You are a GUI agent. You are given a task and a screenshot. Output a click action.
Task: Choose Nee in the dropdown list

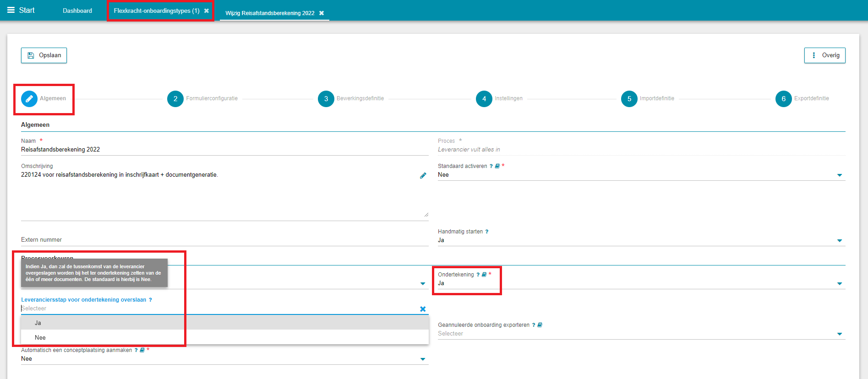click(224, 337)
